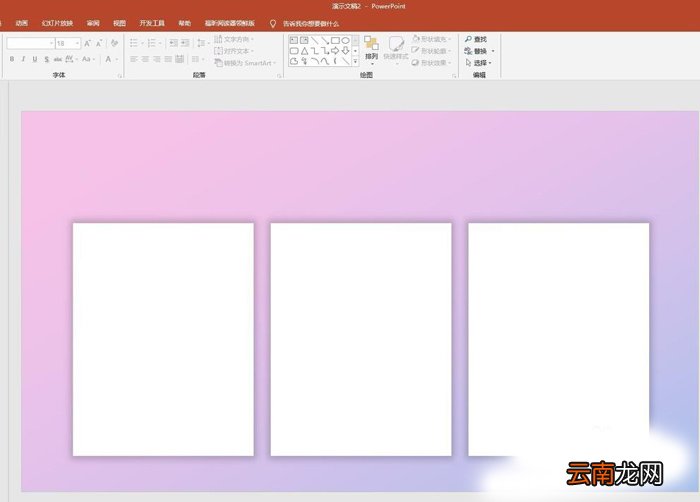Open line spacing options
Viewport: 700px width, 502px height.
tap(202, 43)
